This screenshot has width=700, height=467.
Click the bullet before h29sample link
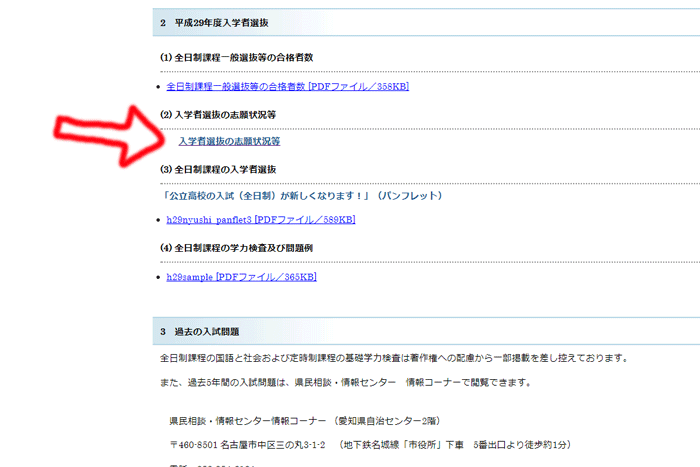coord(159,277)
